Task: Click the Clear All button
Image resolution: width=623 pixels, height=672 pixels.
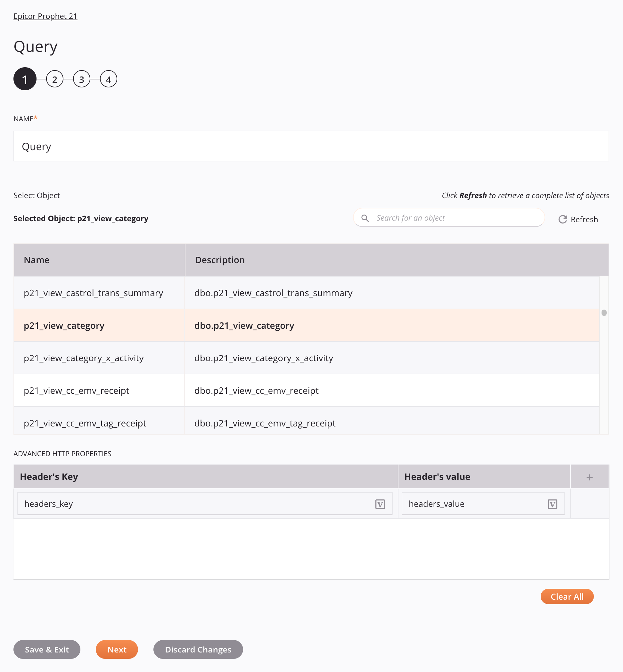Action: tap(567, 596)
